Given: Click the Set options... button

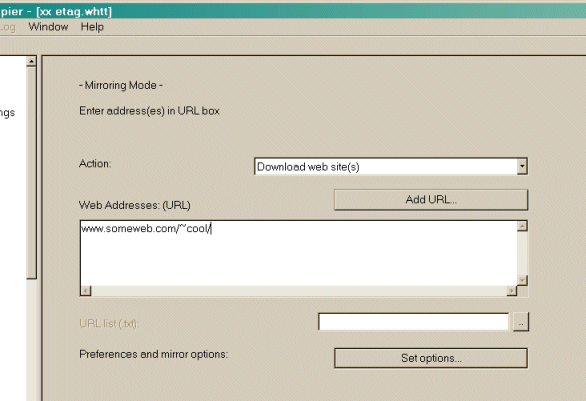Looking at the screenshot, I should tap(431, 358).
